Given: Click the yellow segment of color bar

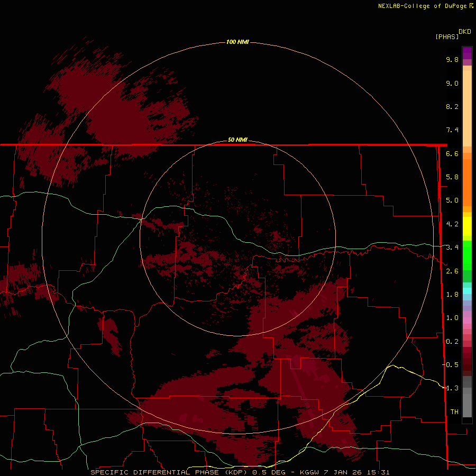Looking at the screenshot, I should pyautogui.click(x=467, y=226).
